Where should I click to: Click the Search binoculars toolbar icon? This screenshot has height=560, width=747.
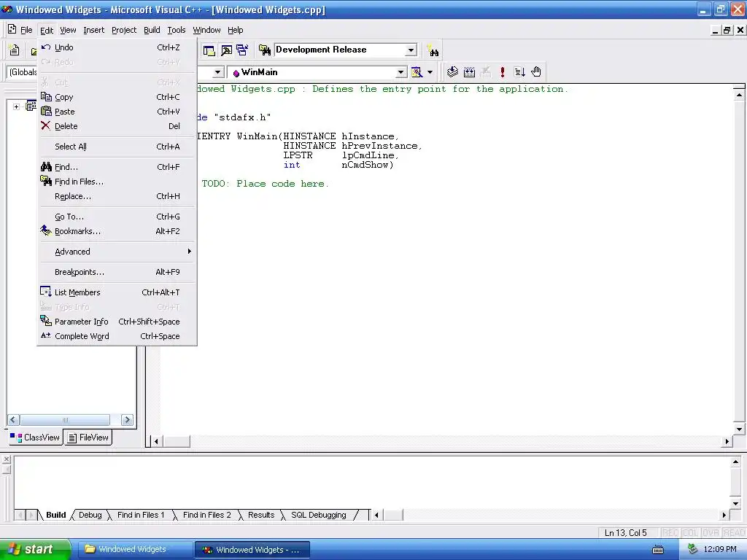pyautogui.click(x=433, y=50)
